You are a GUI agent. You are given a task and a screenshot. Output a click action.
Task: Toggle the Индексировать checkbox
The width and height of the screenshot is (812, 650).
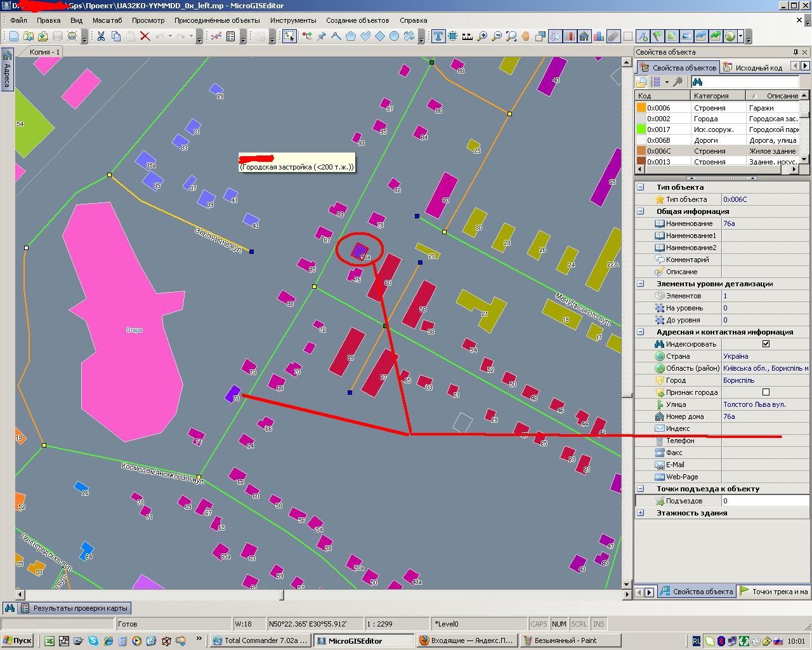coord(766,344)
